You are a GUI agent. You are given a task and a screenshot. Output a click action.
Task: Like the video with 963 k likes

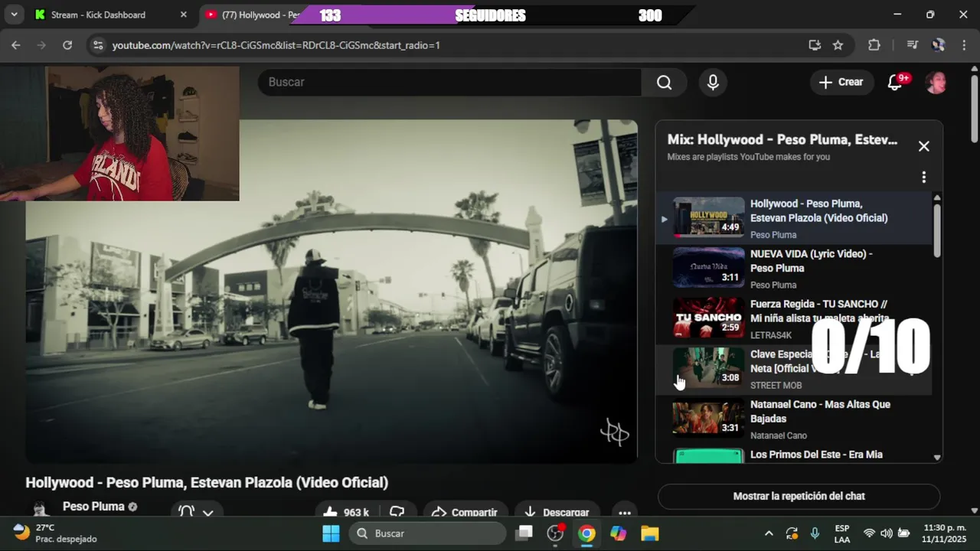click(346, 512)
